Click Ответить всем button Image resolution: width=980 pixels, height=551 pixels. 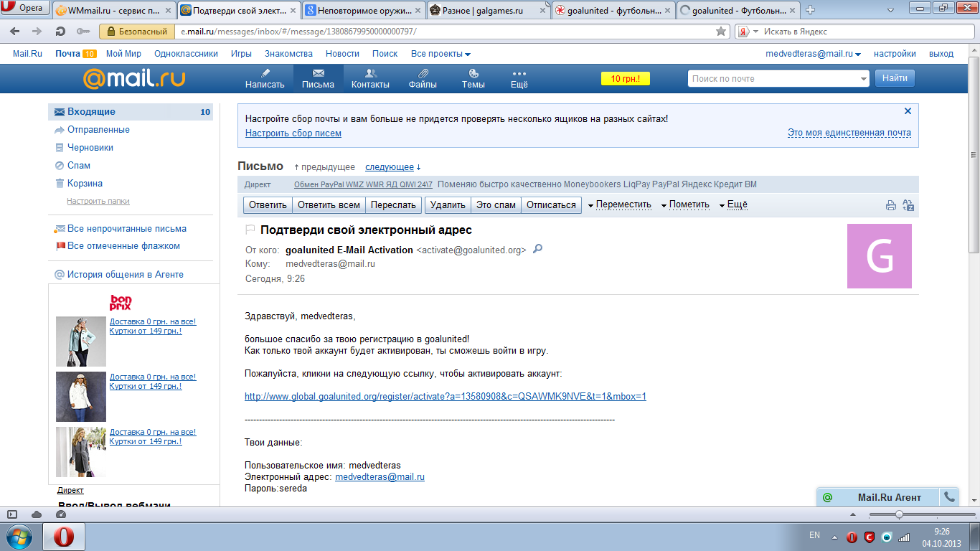329,204
